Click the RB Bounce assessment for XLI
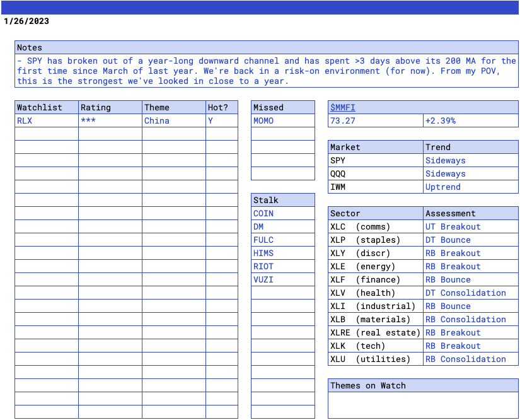This screenshot has width=520, height=420. click(471, 306)
